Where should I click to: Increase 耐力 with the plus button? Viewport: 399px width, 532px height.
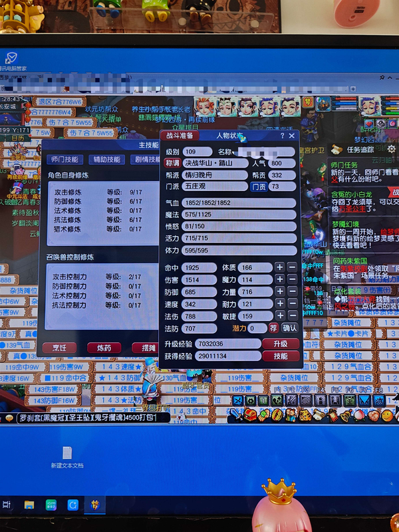pyautogui.click(x=279, y=304)
